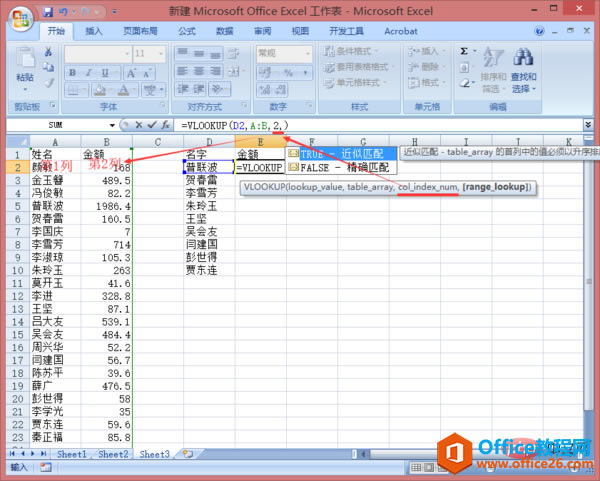The image size is (600, 481).
Task: Apply percent style format
Action: 288,72
